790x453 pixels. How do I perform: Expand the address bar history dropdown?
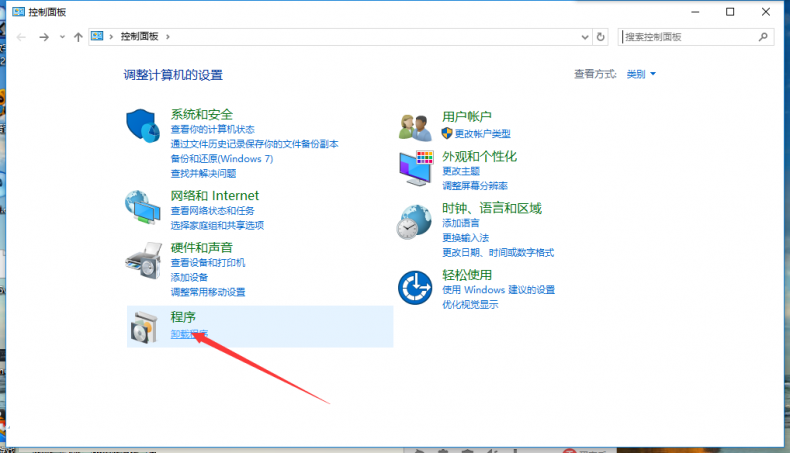coord(585,37)
